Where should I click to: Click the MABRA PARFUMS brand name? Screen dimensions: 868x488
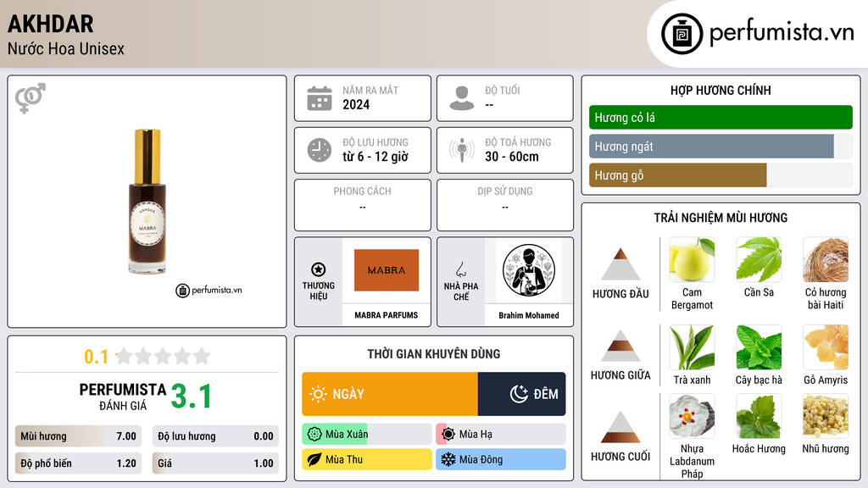click(387, 315)
